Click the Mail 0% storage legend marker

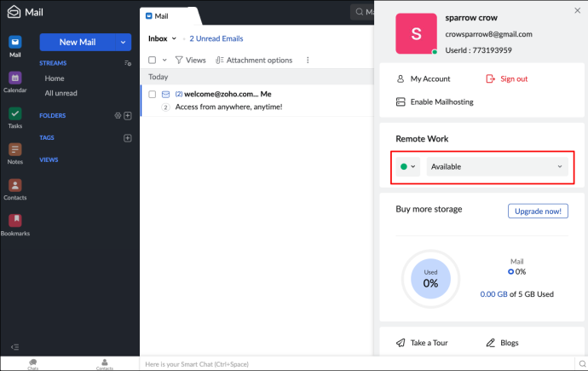[510, 271]
